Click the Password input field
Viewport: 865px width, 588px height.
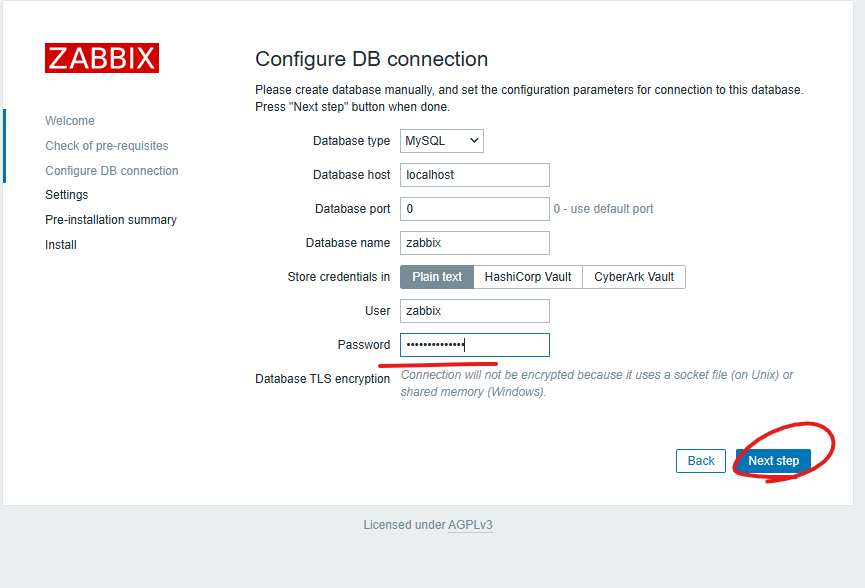474,345
